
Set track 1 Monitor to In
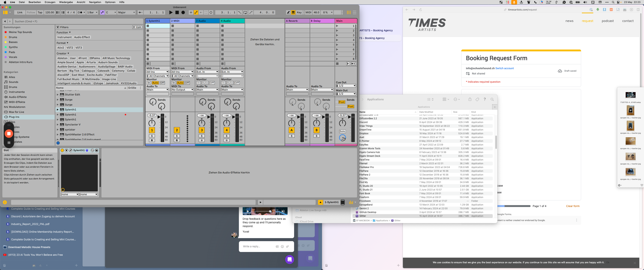(x=149, y=83)
